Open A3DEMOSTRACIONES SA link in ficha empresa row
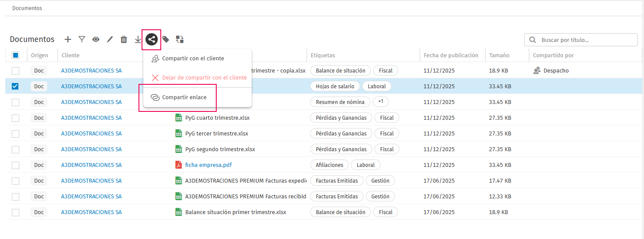The width and height of the screenshot is (644, 239). click(91, 165)
